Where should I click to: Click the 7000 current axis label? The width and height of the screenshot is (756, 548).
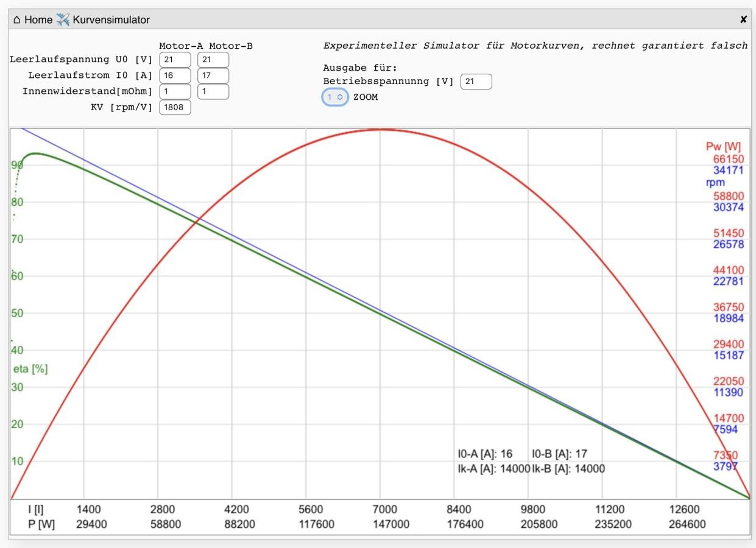pos(384,510)
